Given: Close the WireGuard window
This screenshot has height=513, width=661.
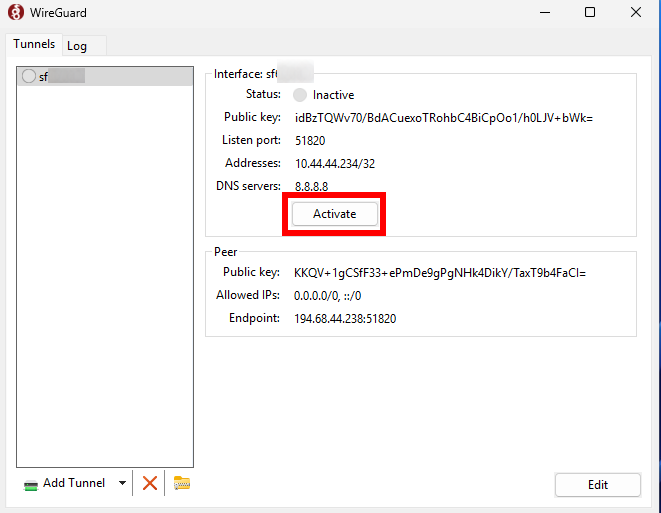Looking at the screenshot, I should coord(636,13).
